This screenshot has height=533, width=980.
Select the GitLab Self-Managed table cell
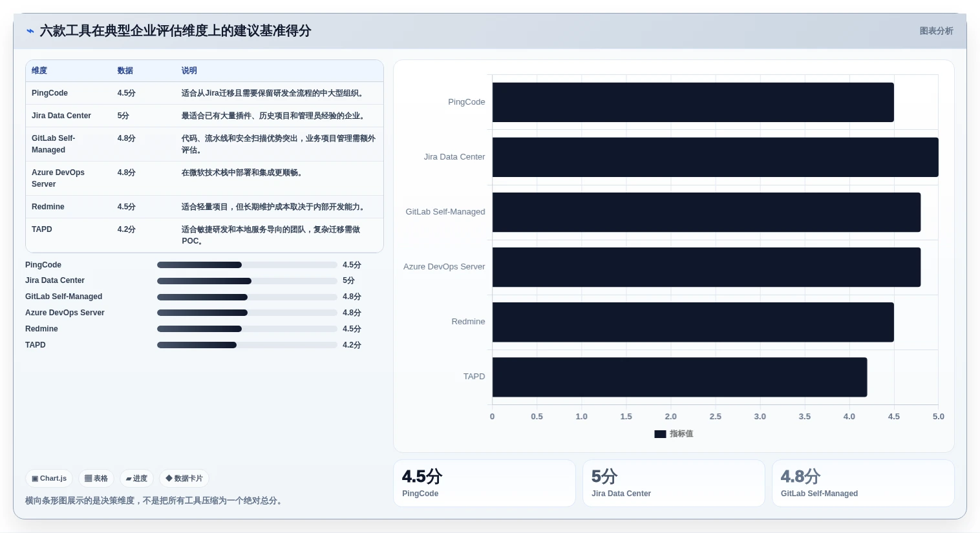click(54, 144)
